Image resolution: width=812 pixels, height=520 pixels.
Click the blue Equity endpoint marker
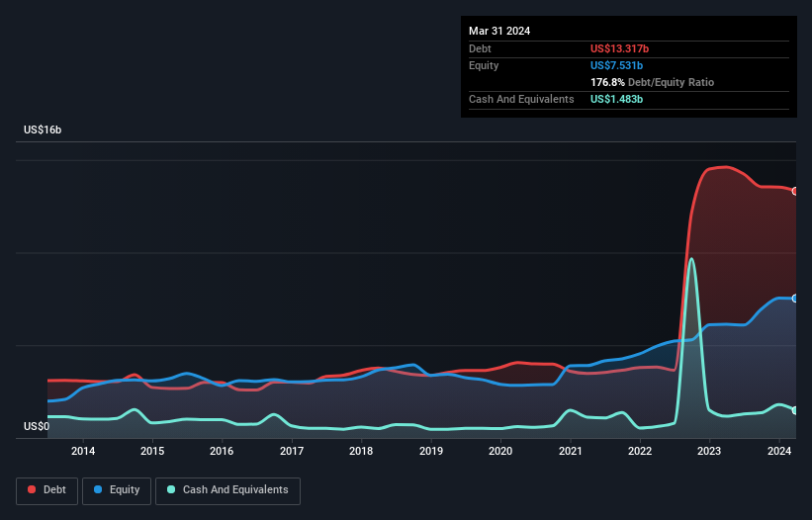click(x=795, y=299)
